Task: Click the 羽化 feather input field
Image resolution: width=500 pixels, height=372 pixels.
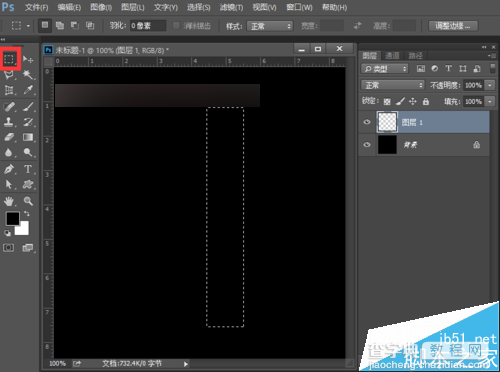Action: (148, 26)
